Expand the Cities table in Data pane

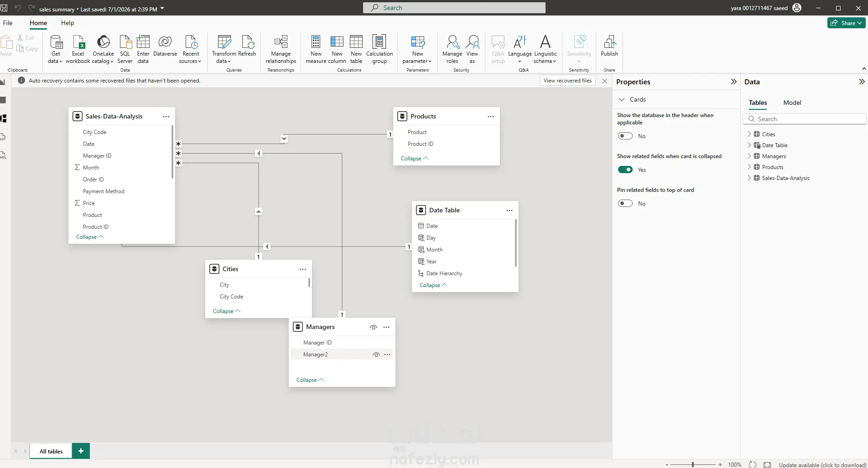[x=749, y=134]
